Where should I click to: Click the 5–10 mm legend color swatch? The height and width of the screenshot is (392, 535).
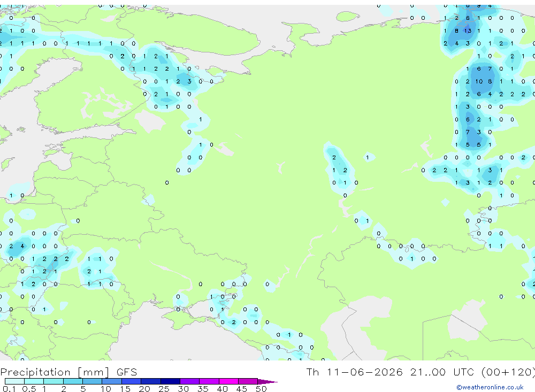pyautogui.click(x=92, y=381)
